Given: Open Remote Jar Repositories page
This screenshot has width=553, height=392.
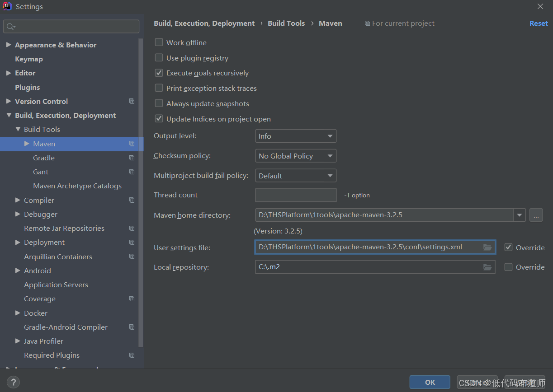Looking at the screenshot, I should tap(64, 228).
